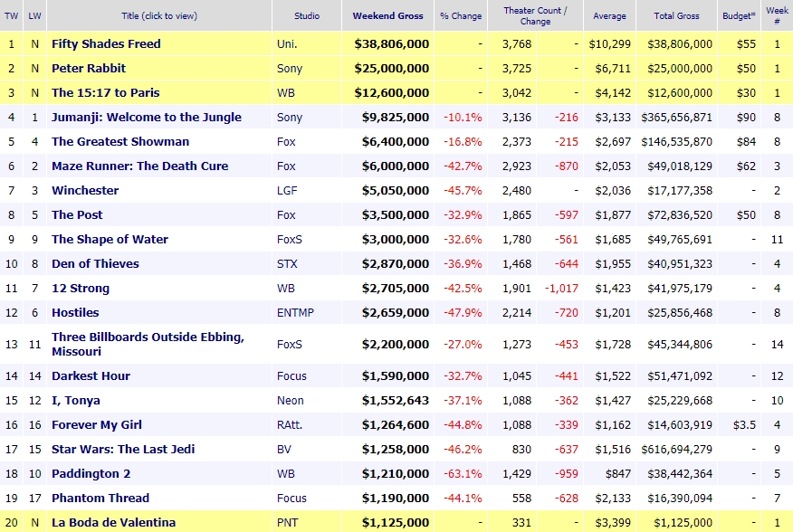View the Darkest Hour page
Image resolution: width=793 pixels, height=532 pixels.
click(x=91, y=375)
